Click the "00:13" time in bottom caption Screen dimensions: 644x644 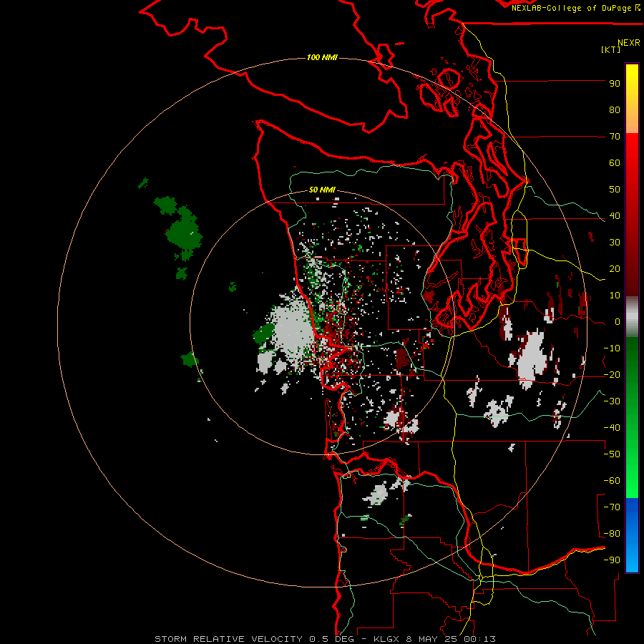coord(479,639)
